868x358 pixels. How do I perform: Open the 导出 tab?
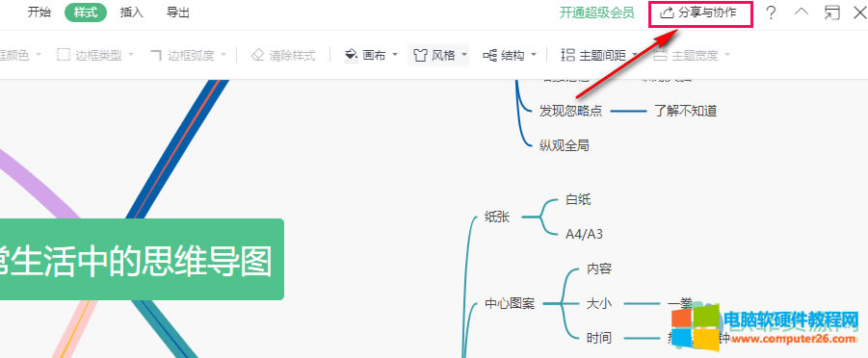coord(177,13)
